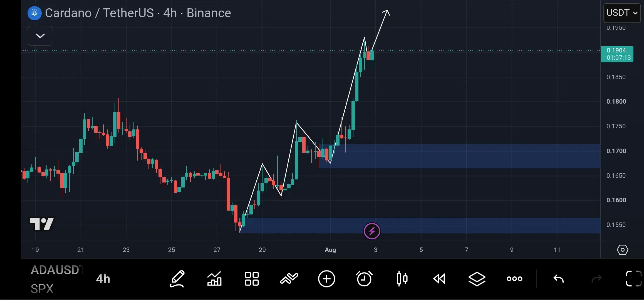Open the USDT currency dropdown

(622, 13)
